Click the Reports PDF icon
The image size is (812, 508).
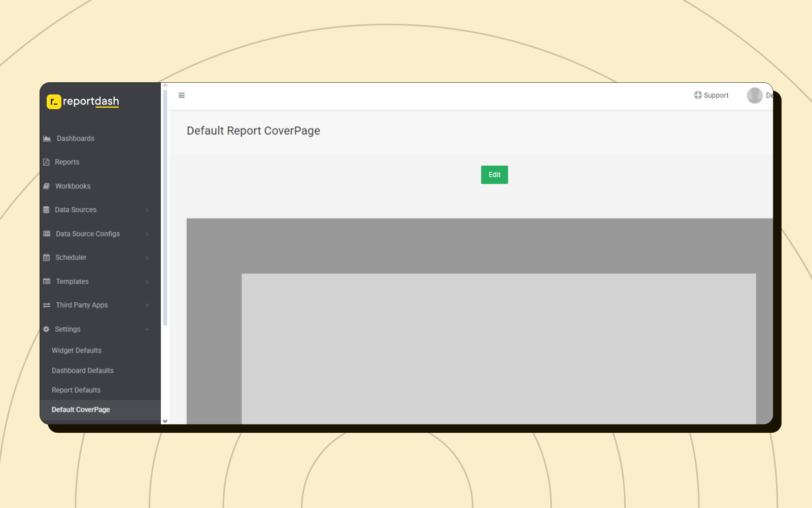(x=46, y=162)
